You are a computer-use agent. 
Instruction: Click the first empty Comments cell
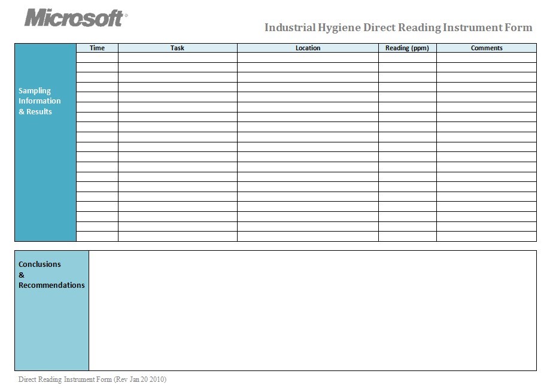pos(486,57)
